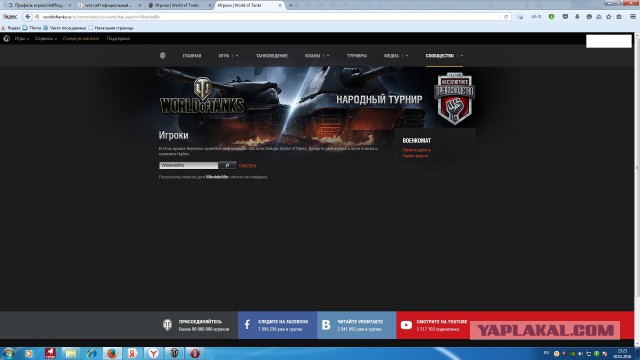Open the ГЛАВНАЯ menu item

(192, 56)
